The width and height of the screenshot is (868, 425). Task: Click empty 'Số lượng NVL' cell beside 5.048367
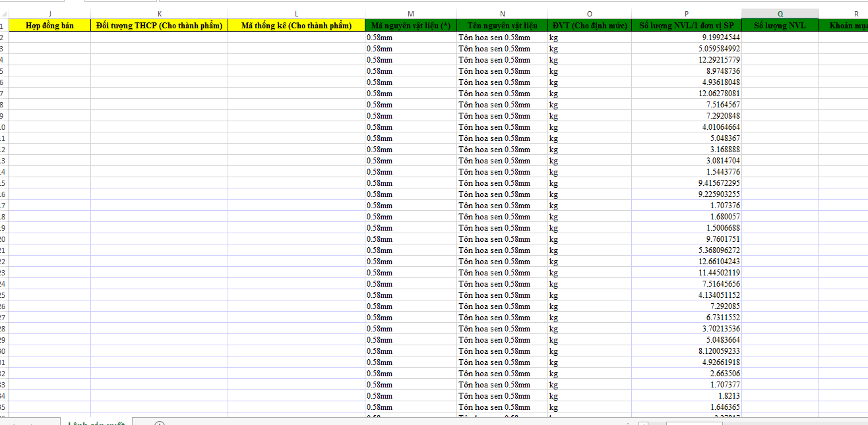780,138
